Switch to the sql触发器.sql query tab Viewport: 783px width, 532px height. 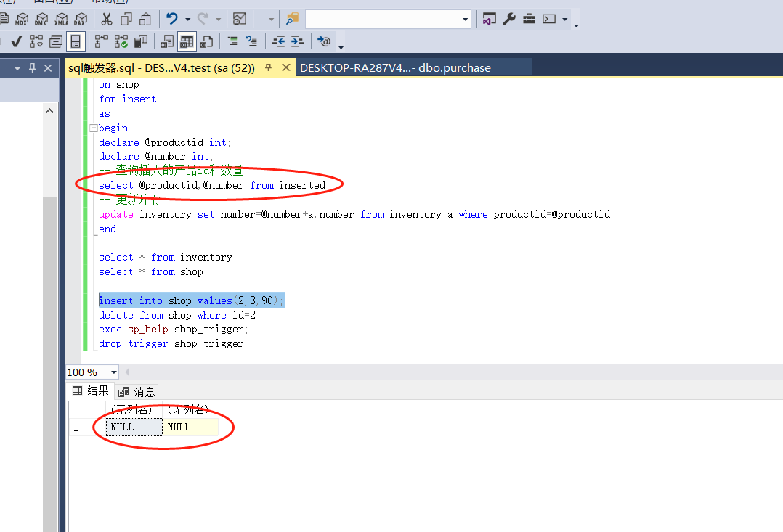[x=161, y=68]
